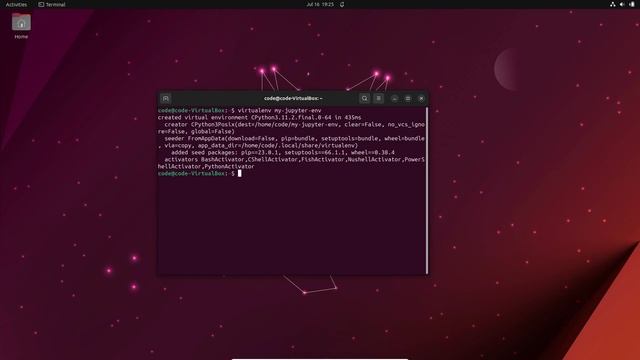The height and width of the screenshot is (360, 640).
Task: Click the 'creator CPython3Posix' output line
Action: point(291,128)
